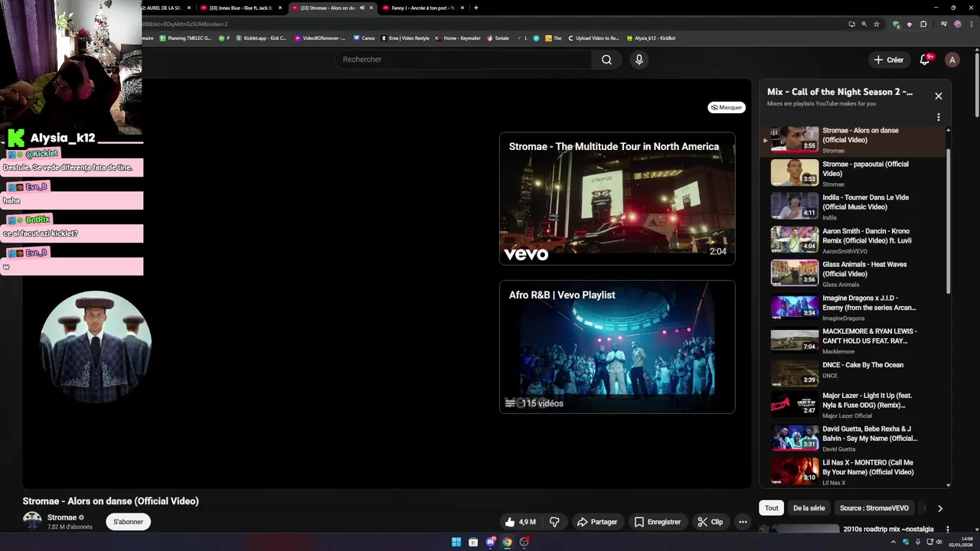This screenshot has width=980, height=551.
Task: Open menu for 2010s roadtrip mix suggestion
Action: click(948, 529)
